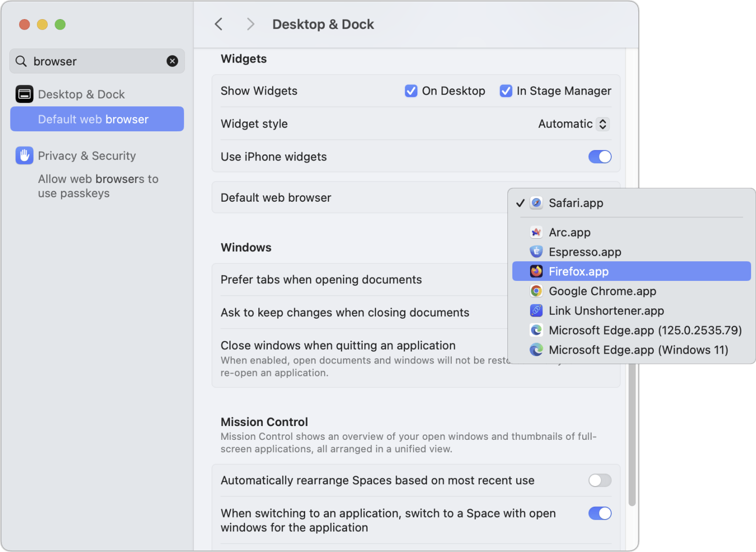
Task: Select the Link Unshortener.app icon
Action: pyautogui.click(x=536, y=310)
